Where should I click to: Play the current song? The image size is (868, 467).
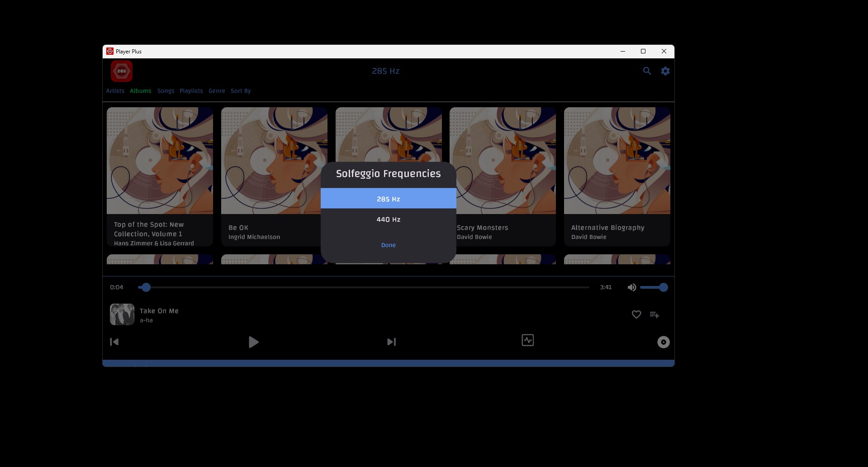coord(254,342)
